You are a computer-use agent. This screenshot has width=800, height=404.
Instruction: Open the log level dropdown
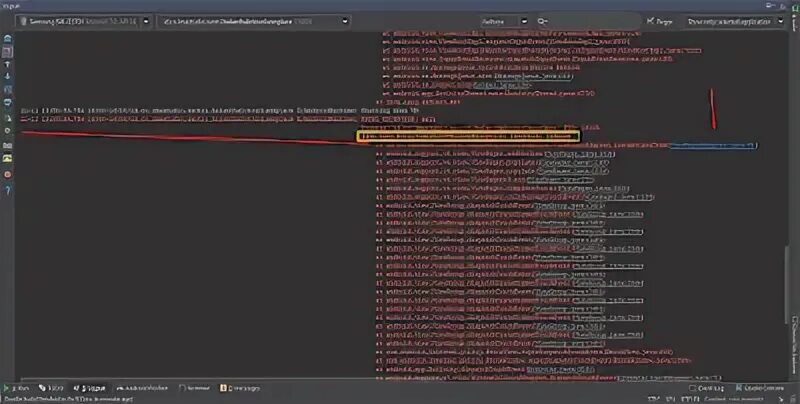[503, 21]
